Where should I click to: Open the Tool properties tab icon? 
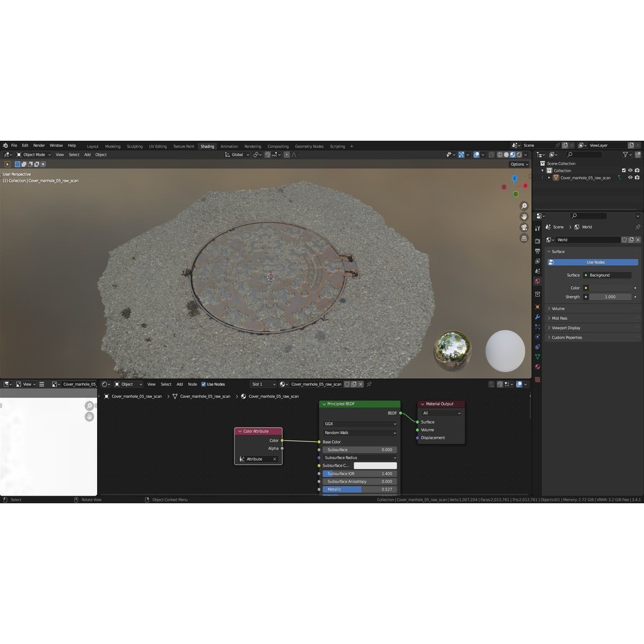coord(537,228)
